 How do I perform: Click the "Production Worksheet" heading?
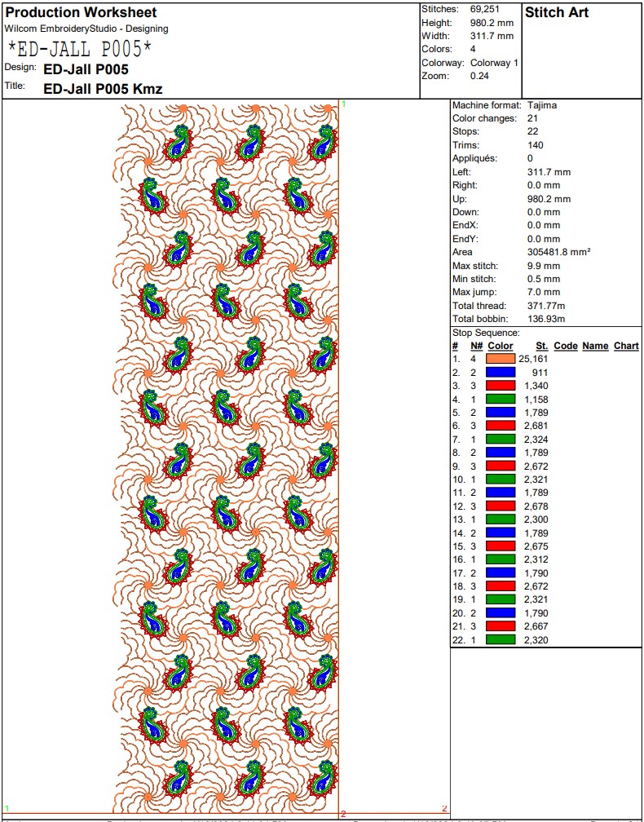[82, 12]
